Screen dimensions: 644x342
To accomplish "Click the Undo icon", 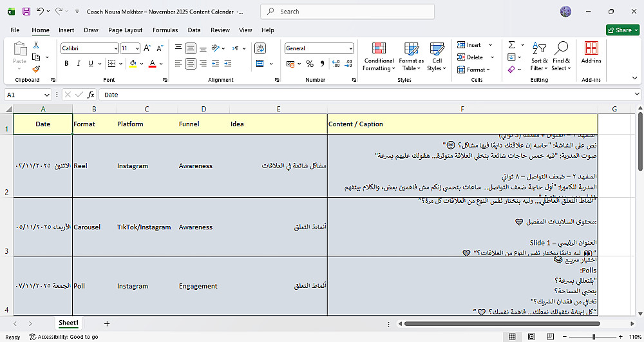I will click(40, 12).
